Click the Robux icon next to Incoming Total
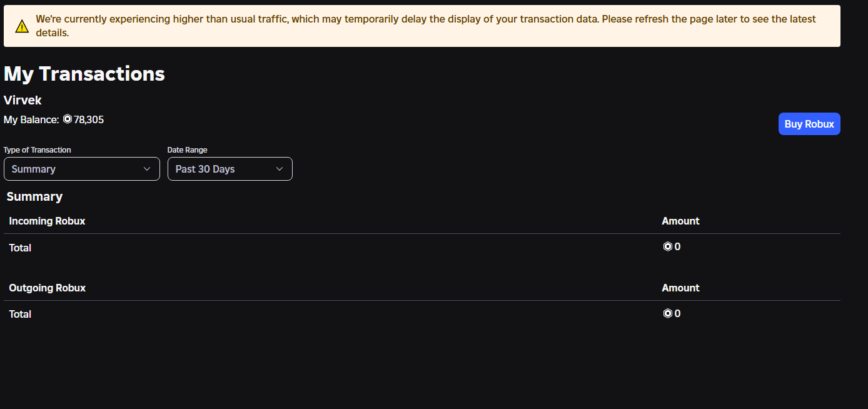Image resolution: width=868 pixels, height=409 pixels. [x=667, y=246]
